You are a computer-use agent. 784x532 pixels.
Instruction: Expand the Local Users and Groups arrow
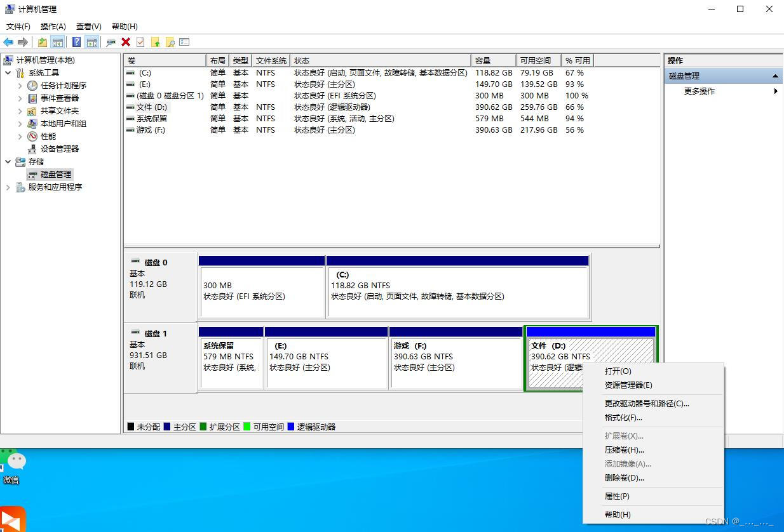click(x=20, y=124)
